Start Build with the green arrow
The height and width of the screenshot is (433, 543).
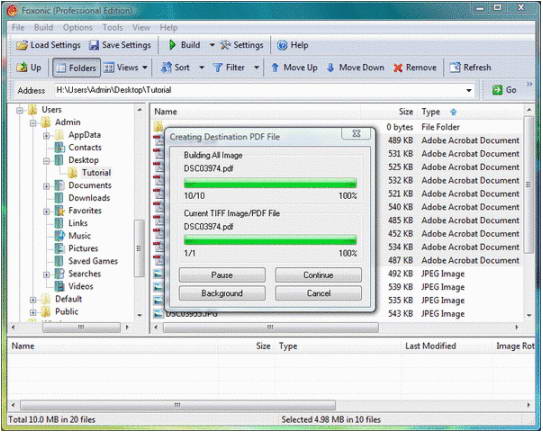coord(172,45)
